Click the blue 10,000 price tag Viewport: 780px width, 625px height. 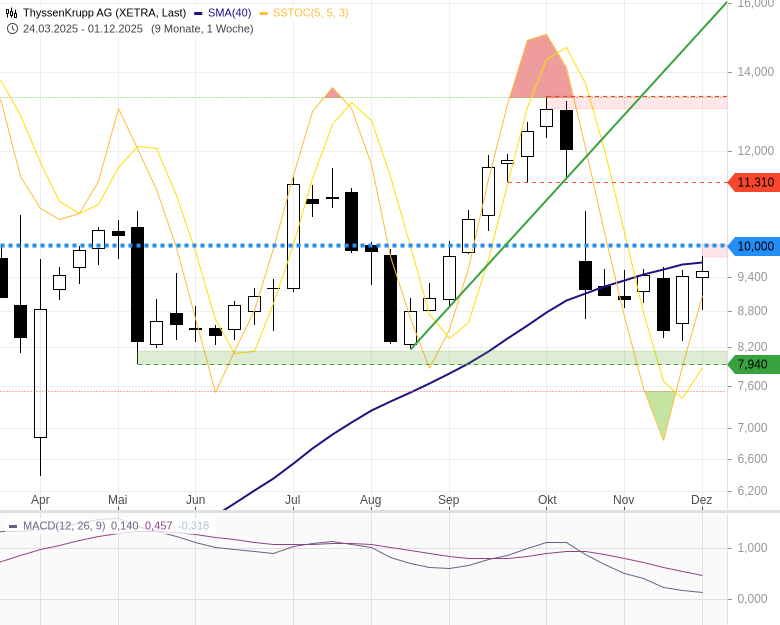[755, 246]
